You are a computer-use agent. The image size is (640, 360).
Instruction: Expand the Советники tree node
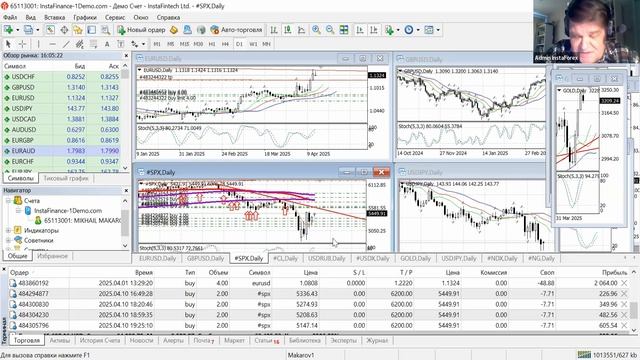click(8, 240)
